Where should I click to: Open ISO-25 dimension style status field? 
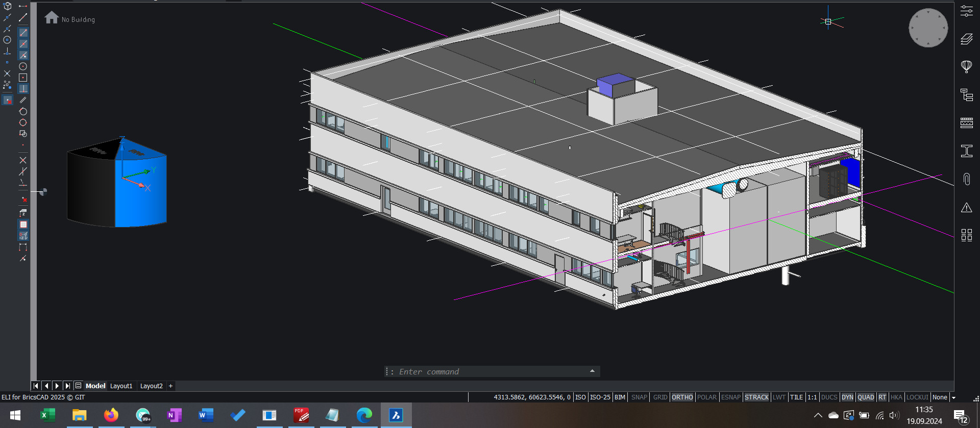[600, 397]
